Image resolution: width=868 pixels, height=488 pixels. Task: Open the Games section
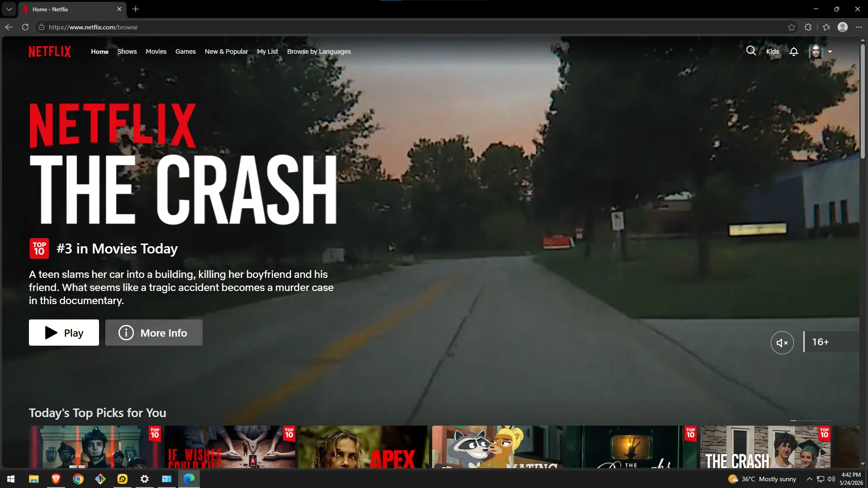(x=185, y=52)
